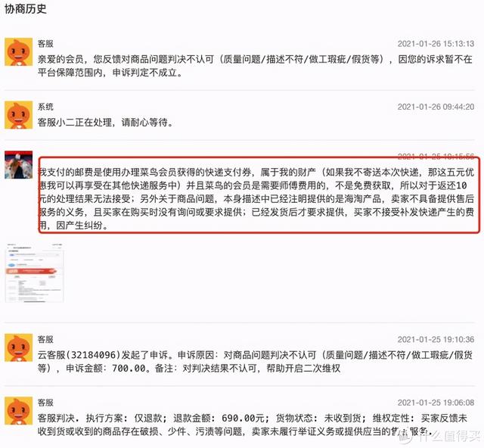Click the 申诉金额 700.00 appeal message
The image size is (484, 448).
tap(255, 362)
